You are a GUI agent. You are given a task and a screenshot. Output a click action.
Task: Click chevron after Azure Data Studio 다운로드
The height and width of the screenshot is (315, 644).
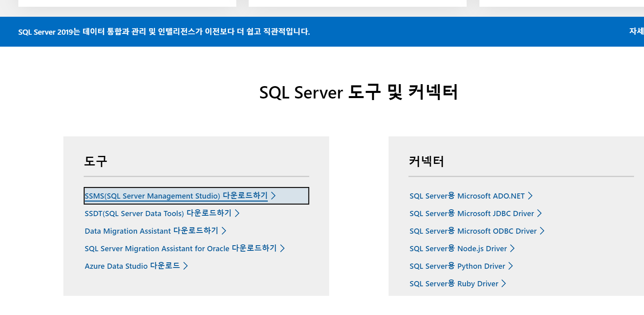(186, 266)
